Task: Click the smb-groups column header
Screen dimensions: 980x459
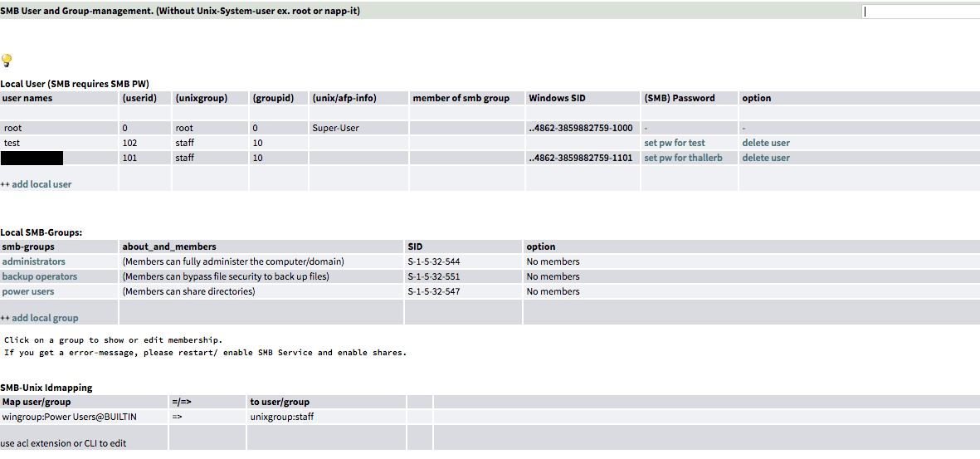Action: pyautogui.click(x=28, y=247)
